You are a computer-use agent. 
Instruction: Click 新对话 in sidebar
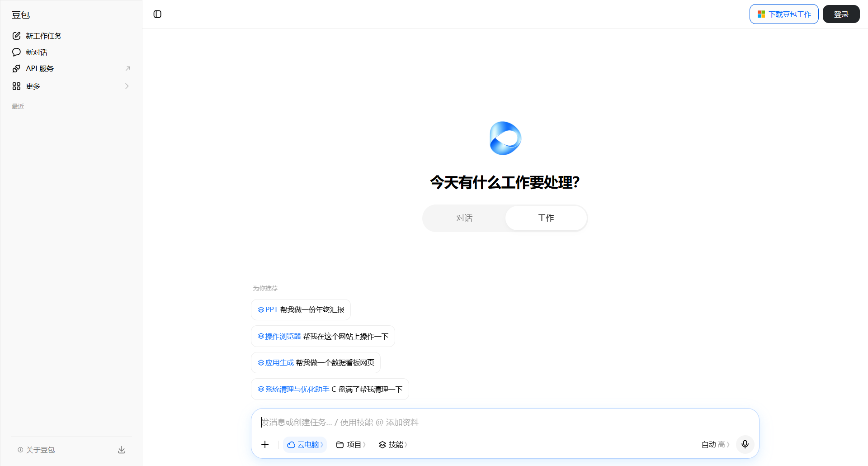71,52
